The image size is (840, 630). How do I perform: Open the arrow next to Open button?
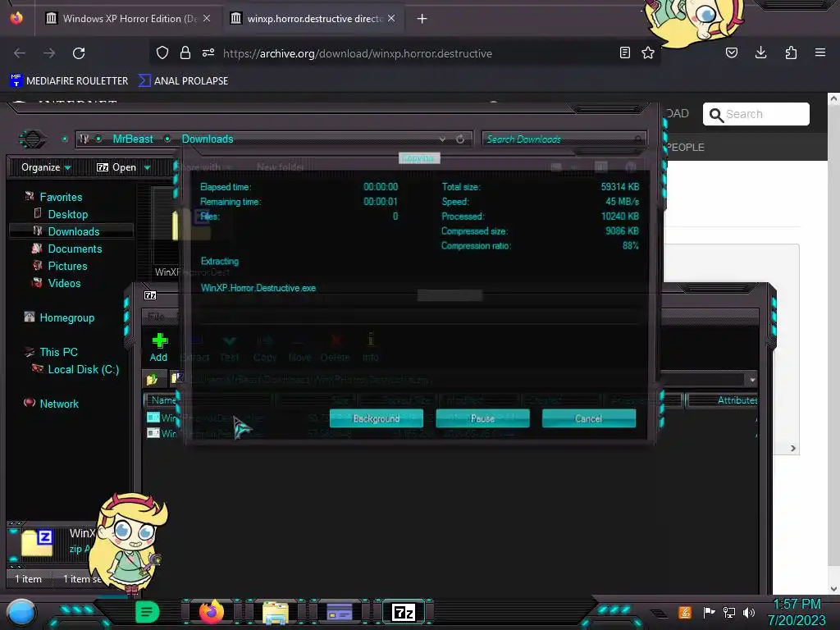click(148, 167)
